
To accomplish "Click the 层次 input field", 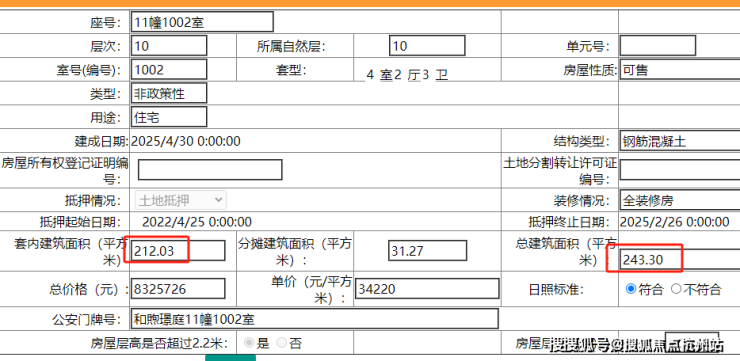I will [169, 46].
